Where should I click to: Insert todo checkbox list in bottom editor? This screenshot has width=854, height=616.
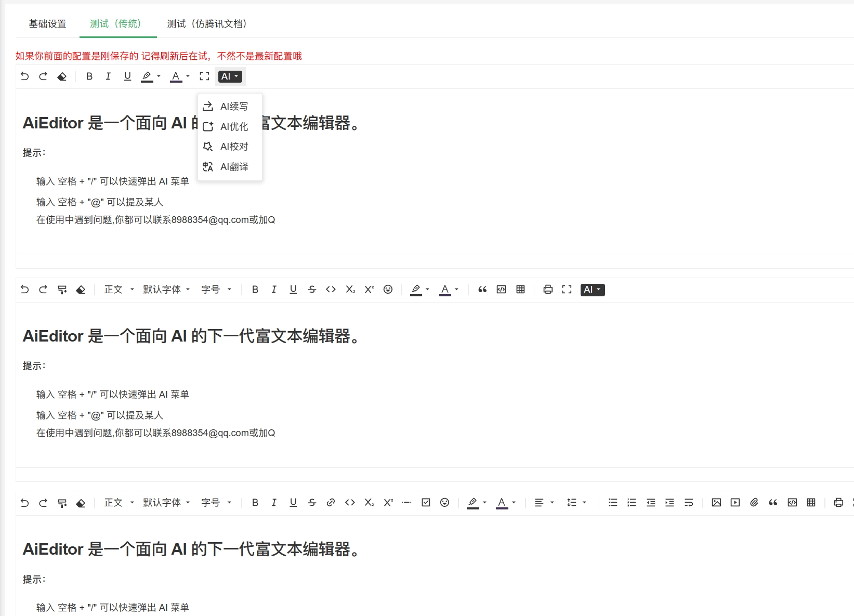click(x=426, y=503)
